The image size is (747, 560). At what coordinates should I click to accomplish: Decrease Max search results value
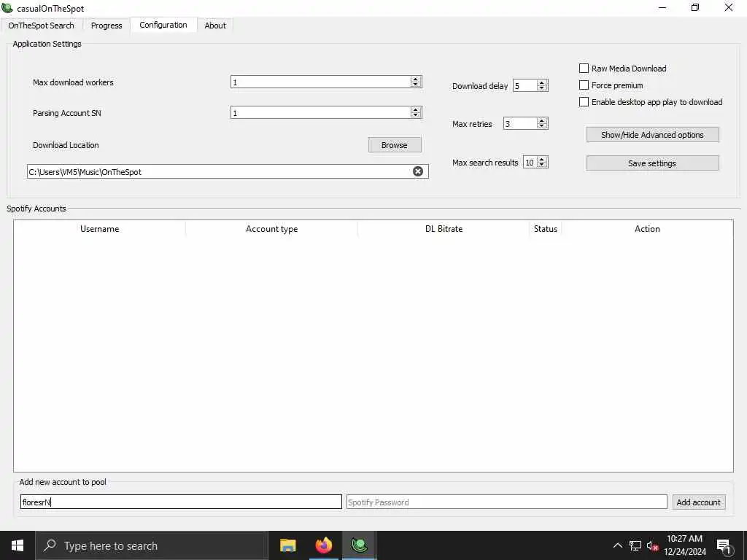click(x=542, y=165)
